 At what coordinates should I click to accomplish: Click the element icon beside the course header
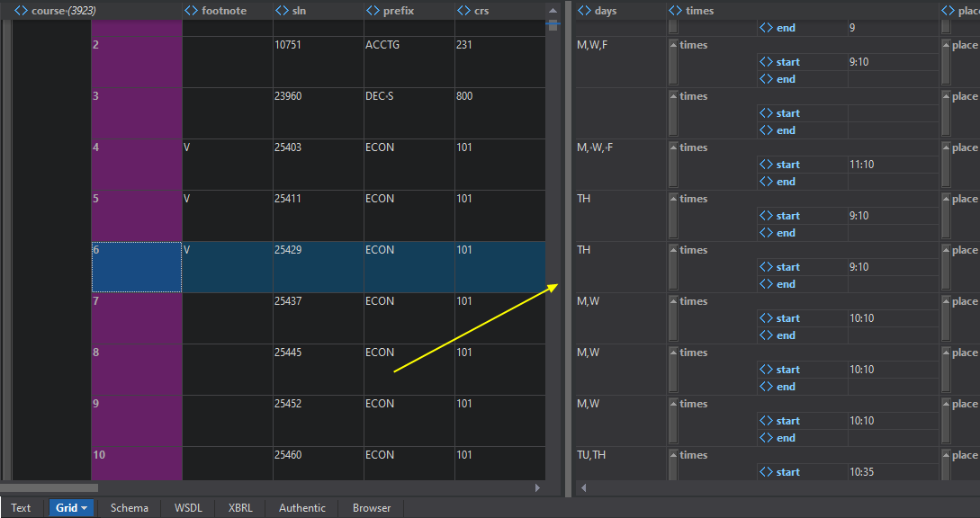(x=21, y=11)
